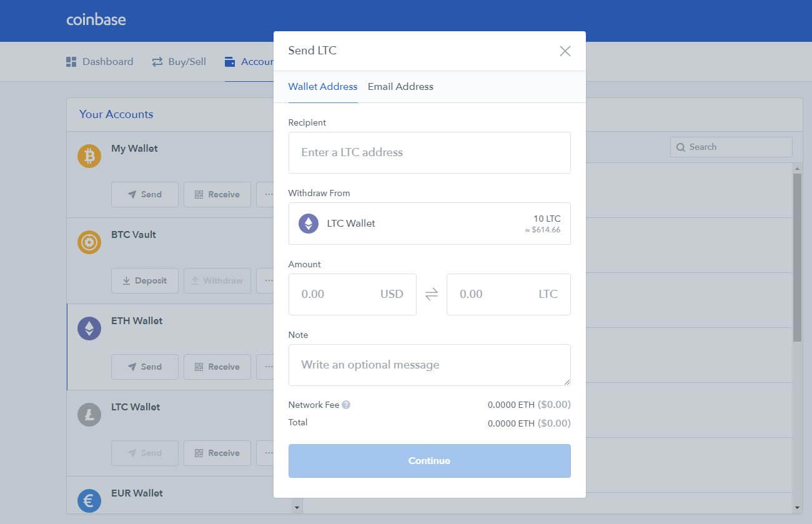812x524 pixels.
Task: Click the QR icon in ETH Wallet Receive
Action: click(x=199, y=367)
